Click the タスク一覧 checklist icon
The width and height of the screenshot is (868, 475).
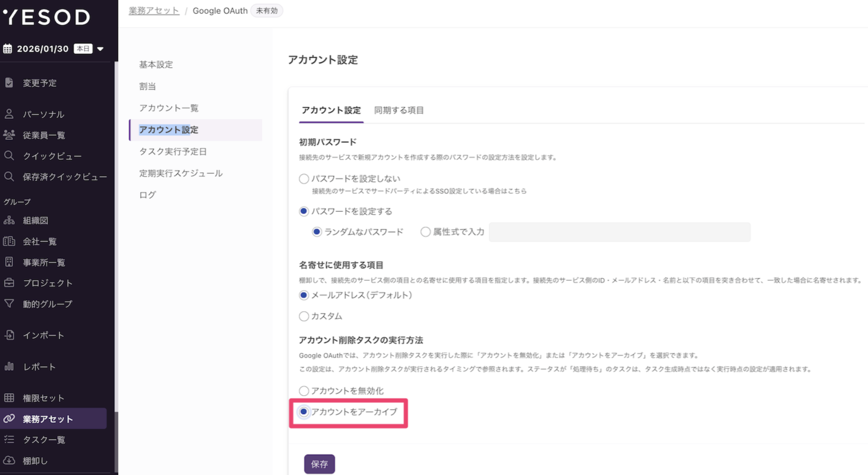tap(9, 439)
